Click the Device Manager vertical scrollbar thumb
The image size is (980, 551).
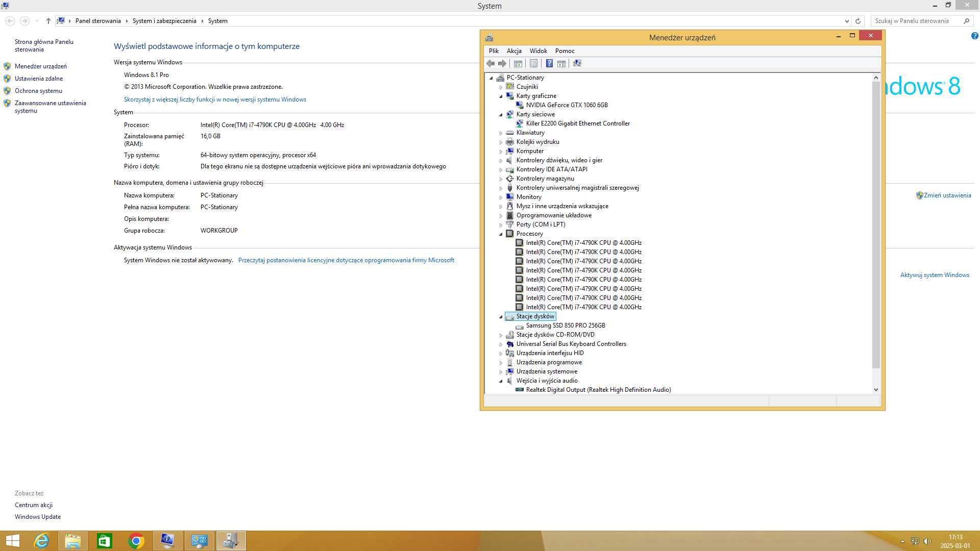(x=876, y=224)
